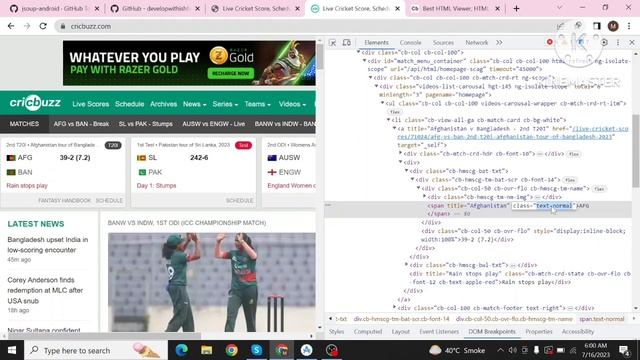Switch to the Best HTML Viewer tab
This screenshot has width=640, height=360.
455,9
